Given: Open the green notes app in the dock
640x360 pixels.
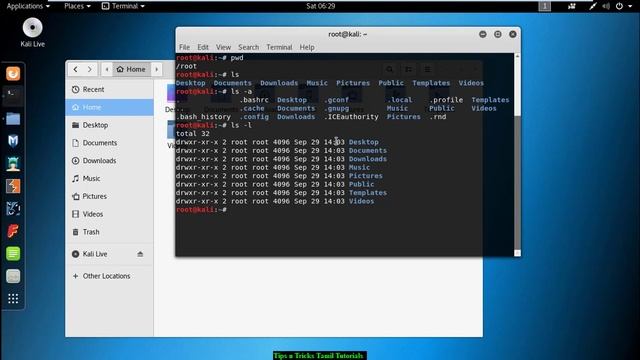Looking at the screenshot, I should (13, 253).
